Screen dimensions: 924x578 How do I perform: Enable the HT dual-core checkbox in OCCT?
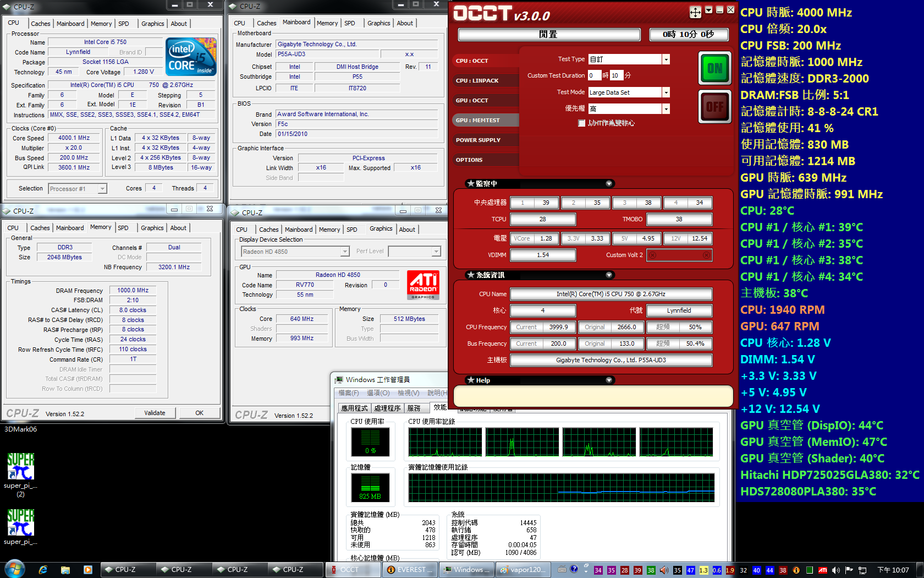coord(581,123)
